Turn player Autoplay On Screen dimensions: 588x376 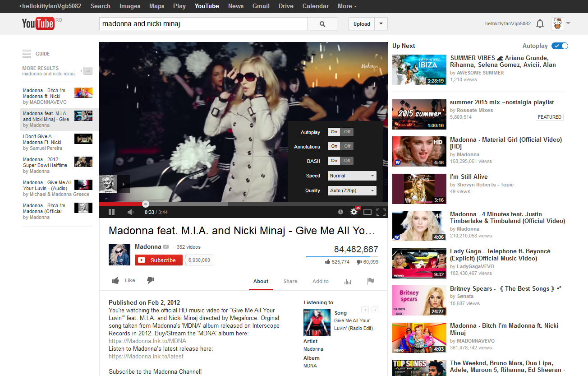(334, 132)
